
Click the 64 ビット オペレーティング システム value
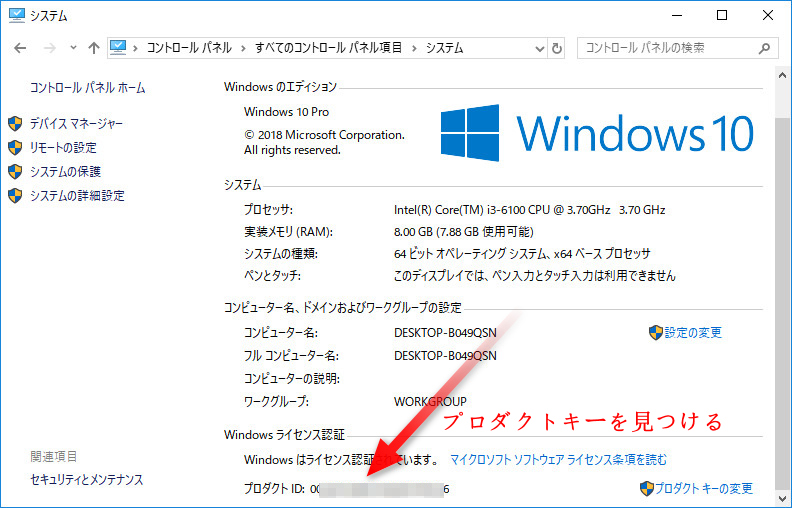(522, 253)
